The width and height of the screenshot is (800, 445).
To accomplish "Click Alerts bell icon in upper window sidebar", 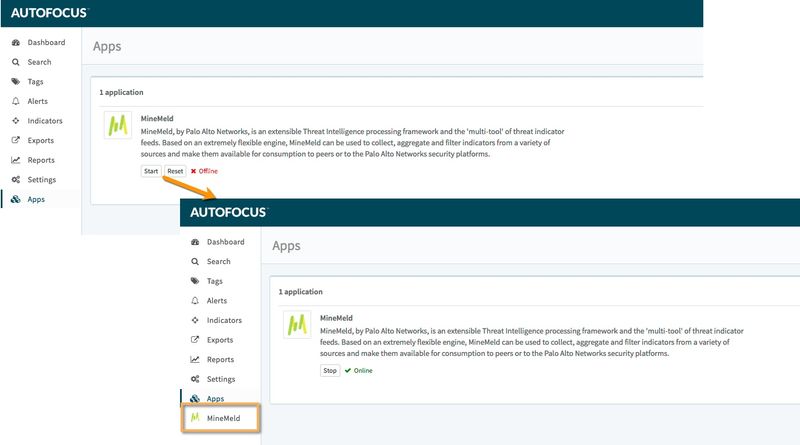I will (16, 101).
